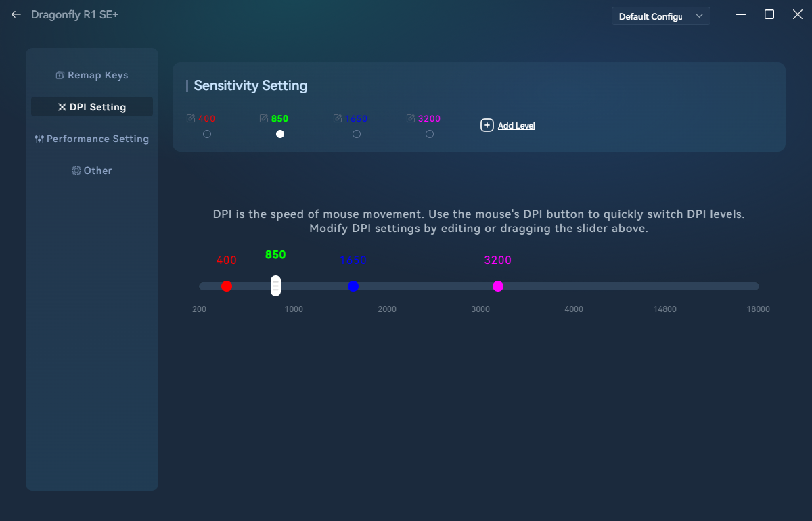
Task: Click the plus icon for Add Level
Action: 487,125
